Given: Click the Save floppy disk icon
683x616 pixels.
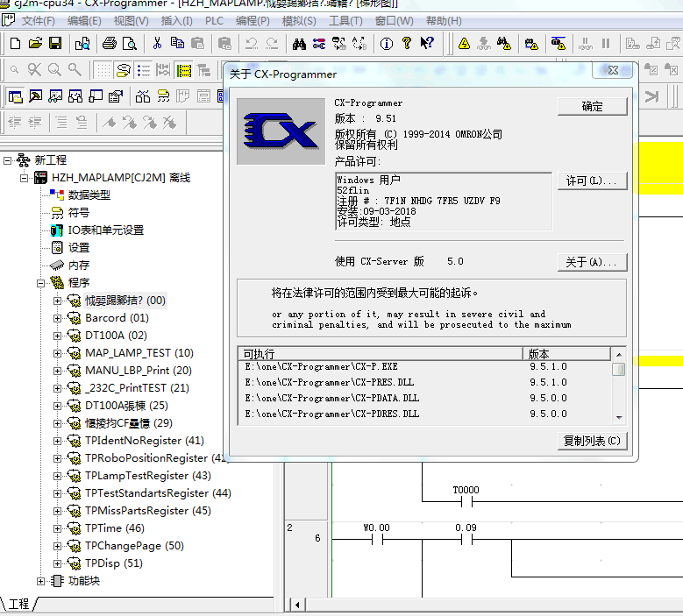Looking at the screenshot, I should 54,43.
